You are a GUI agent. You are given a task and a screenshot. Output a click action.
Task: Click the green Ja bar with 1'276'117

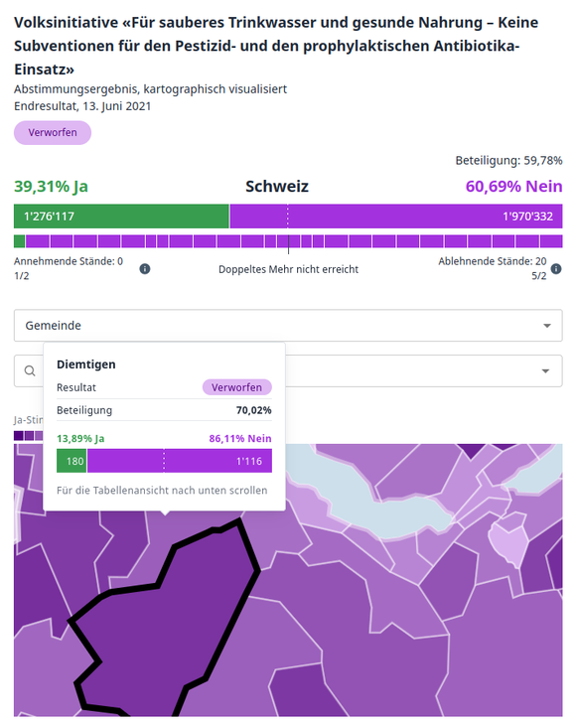[x=121, y=217]
